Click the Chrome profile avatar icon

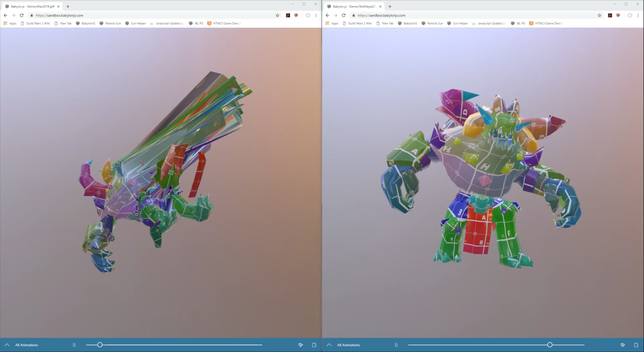click(308, 15)
